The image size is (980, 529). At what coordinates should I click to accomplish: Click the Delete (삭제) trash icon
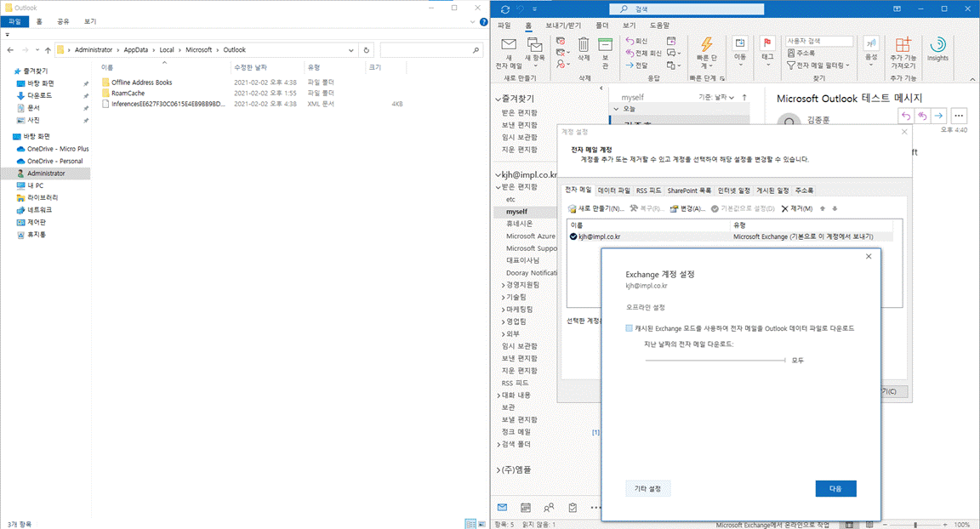click(x=583, y=48)
